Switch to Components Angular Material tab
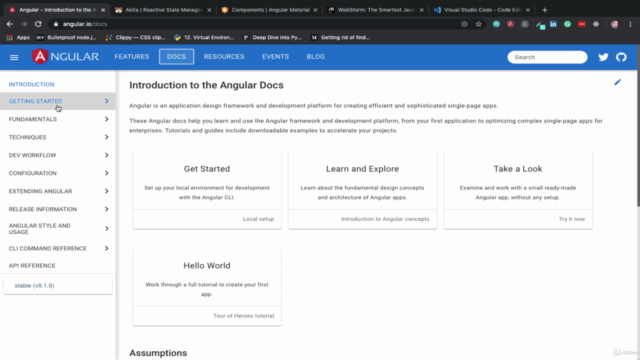 (x=269, y=10)
